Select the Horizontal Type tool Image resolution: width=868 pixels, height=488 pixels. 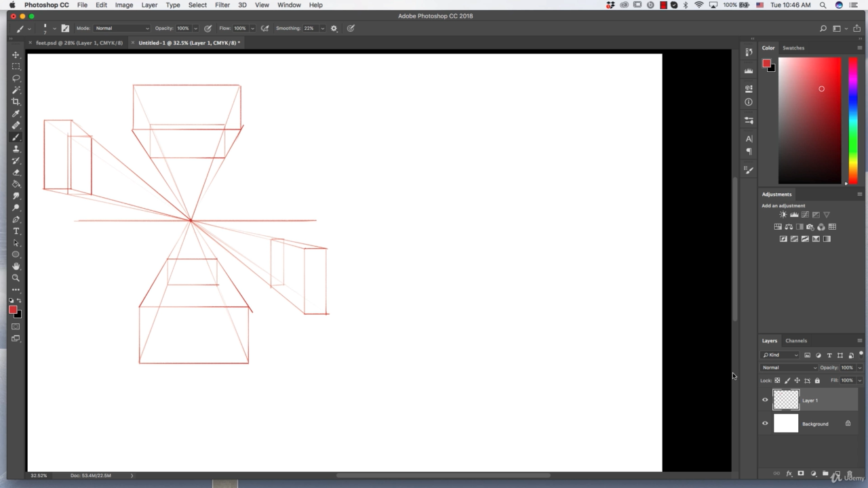tap(16, 231)
